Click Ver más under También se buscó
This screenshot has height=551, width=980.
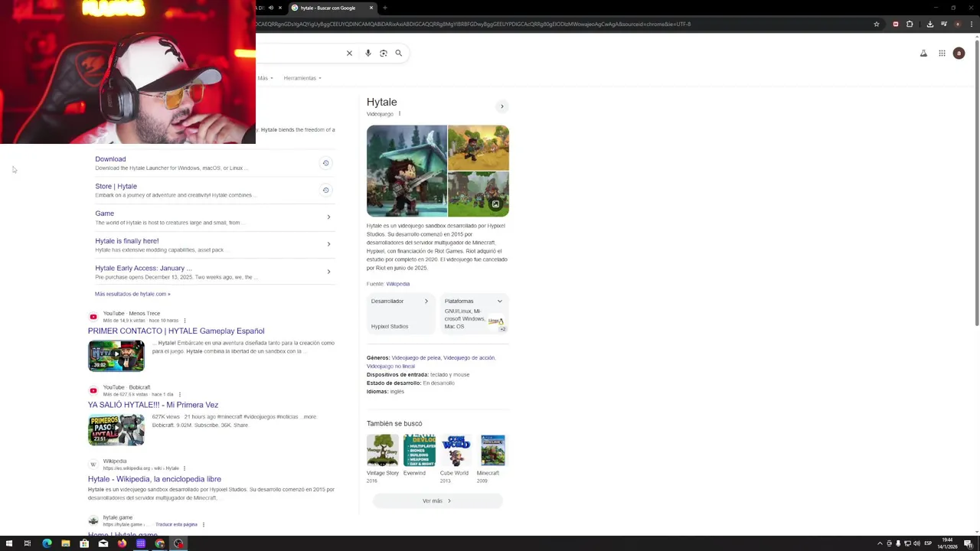tap(437, 500)
